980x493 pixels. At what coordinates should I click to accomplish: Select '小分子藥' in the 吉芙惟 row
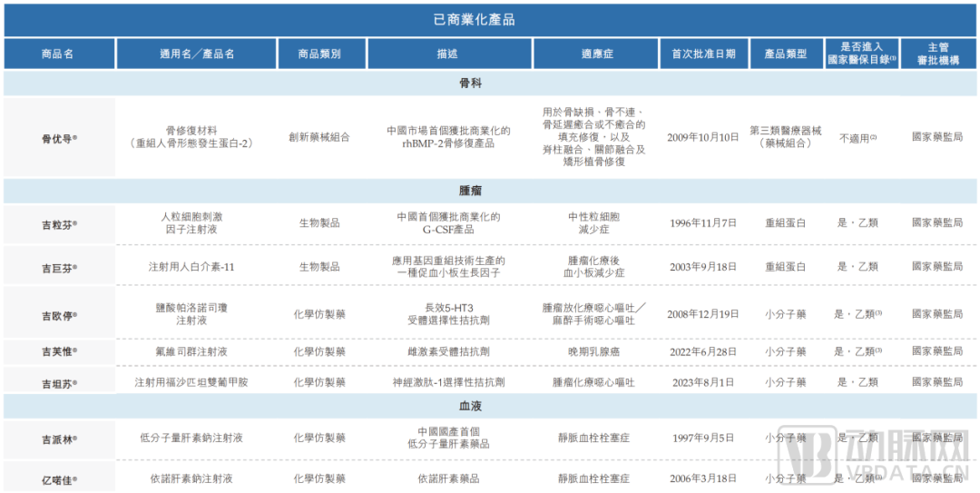(786, 351)
